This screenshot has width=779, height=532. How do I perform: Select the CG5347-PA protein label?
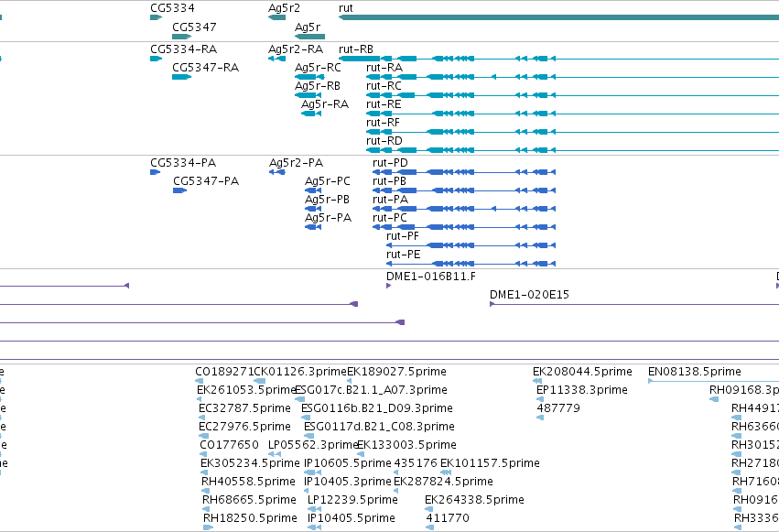[206, 181]
